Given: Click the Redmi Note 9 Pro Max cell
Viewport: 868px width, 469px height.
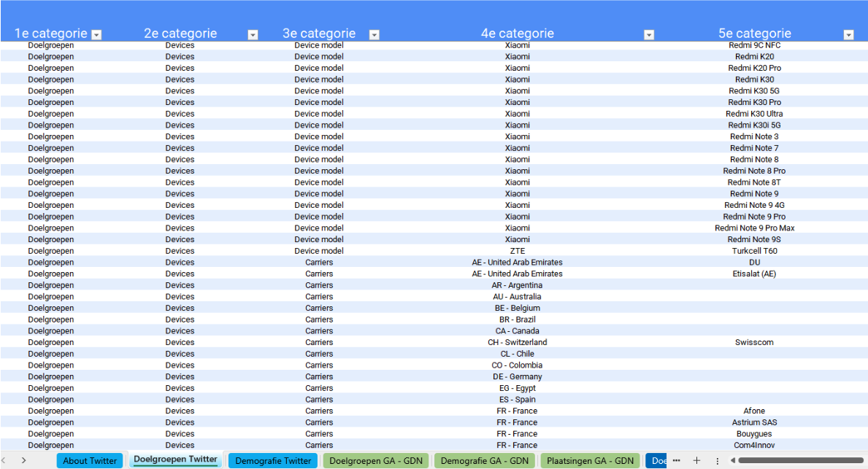Looking at the screenshot, I should [x=755, y=228].
